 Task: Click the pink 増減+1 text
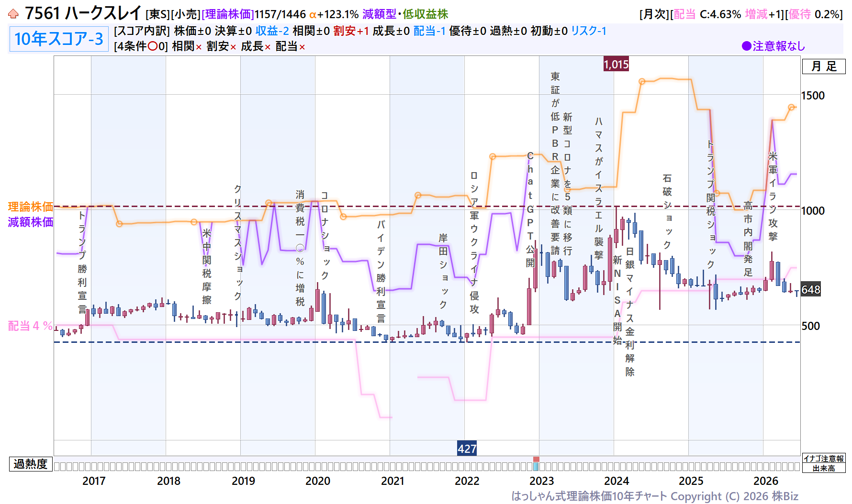[x=763, y=14]
